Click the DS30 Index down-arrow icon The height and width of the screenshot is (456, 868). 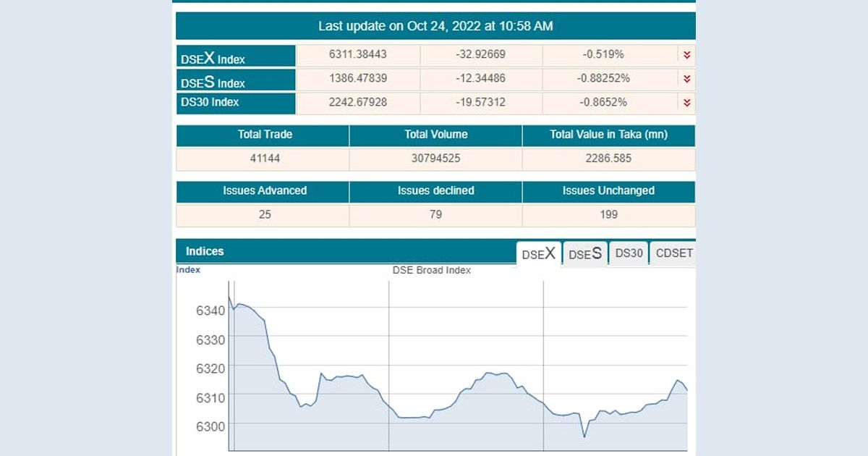pyautogui.click(x=687, y=103)
